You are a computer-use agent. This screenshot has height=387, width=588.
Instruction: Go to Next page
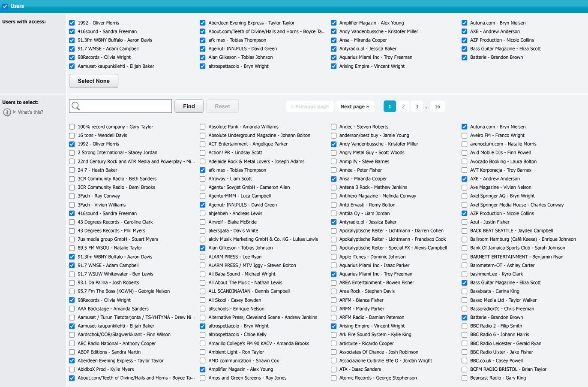[355, 106]
